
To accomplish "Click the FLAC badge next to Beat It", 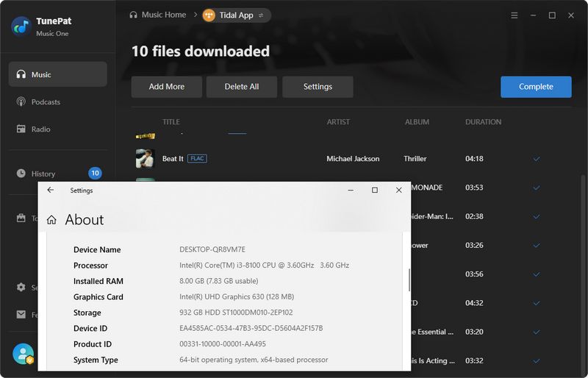I will [197, 158].
